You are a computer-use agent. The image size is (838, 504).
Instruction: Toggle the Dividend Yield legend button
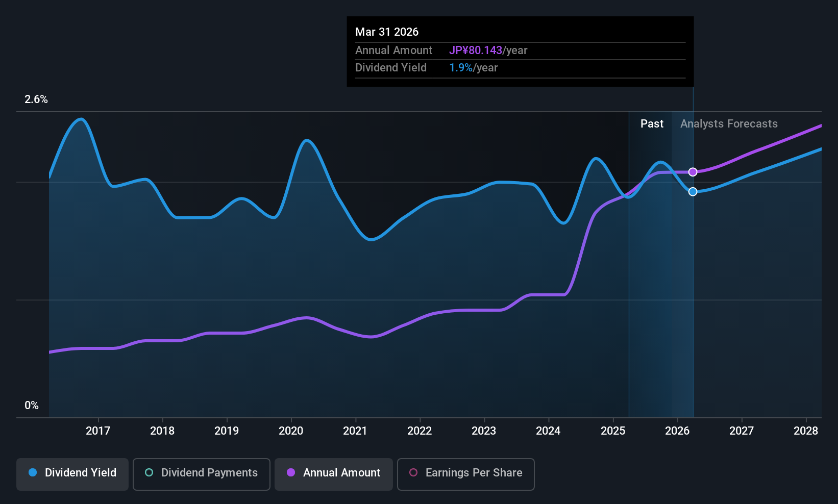coord(72,474)
